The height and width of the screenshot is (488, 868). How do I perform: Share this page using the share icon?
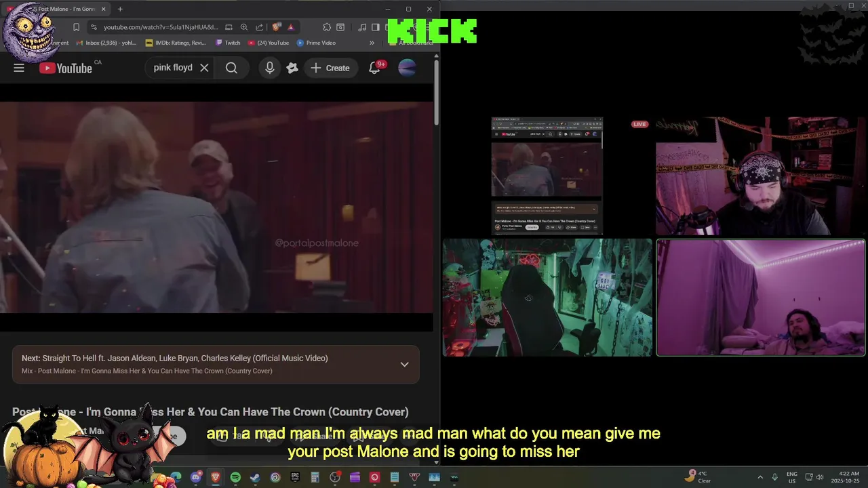coord(259,27)
